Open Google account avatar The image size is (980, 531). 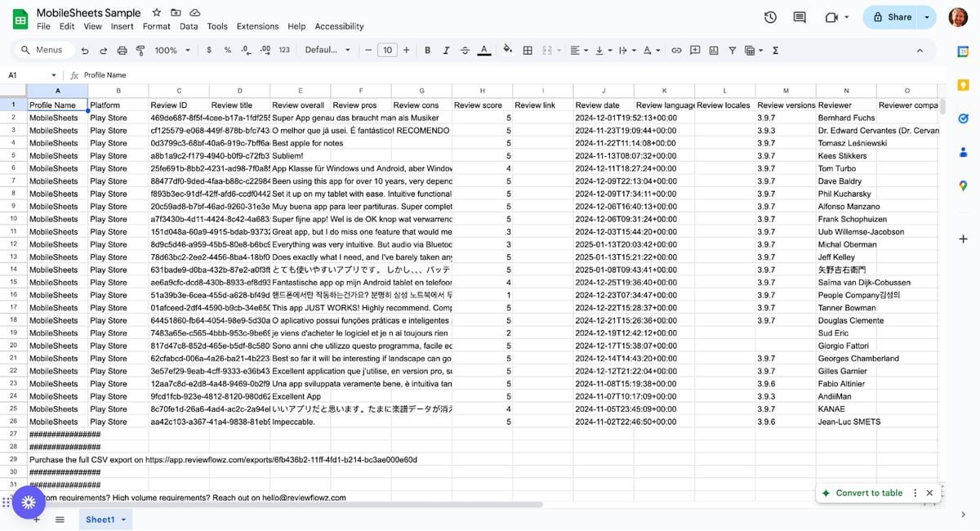click(x=958, y=17)
